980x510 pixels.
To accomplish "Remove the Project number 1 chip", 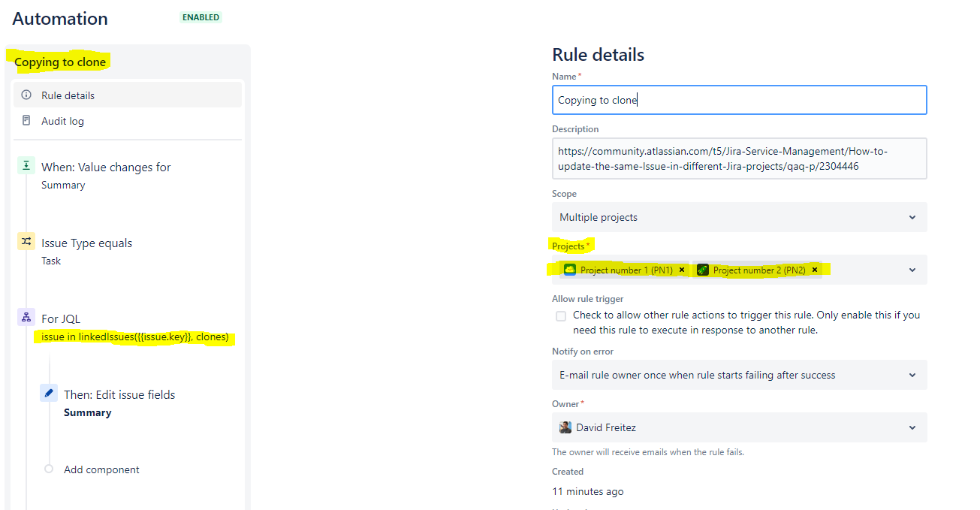I will click(681, 270).
